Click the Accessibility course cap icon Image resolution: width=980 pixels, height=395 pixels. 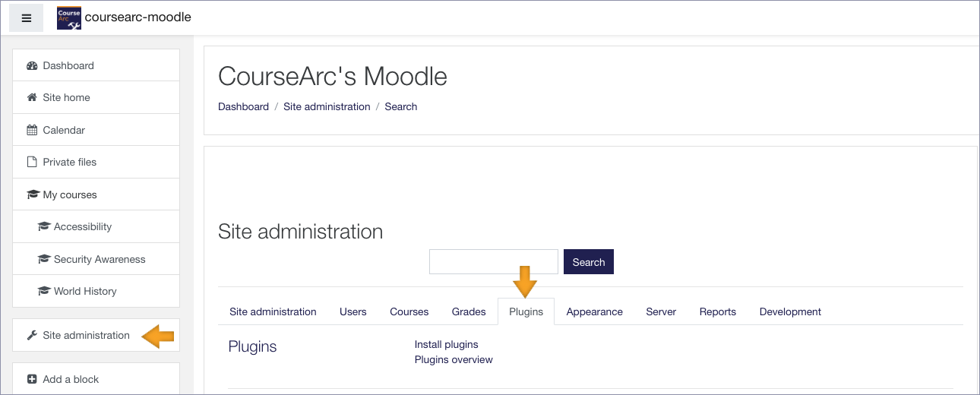click(43, 226)
